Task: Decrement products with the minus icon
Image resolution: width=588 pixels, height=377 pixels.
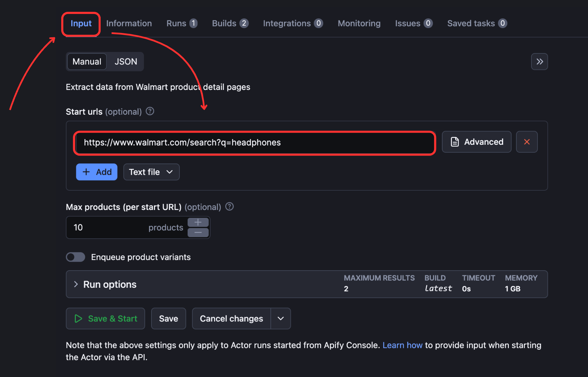Action: [x=198, y=233]
